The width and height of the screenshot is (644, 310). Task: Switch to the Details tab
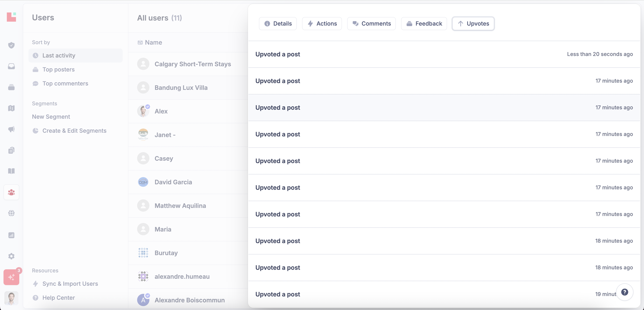(278, 23)
